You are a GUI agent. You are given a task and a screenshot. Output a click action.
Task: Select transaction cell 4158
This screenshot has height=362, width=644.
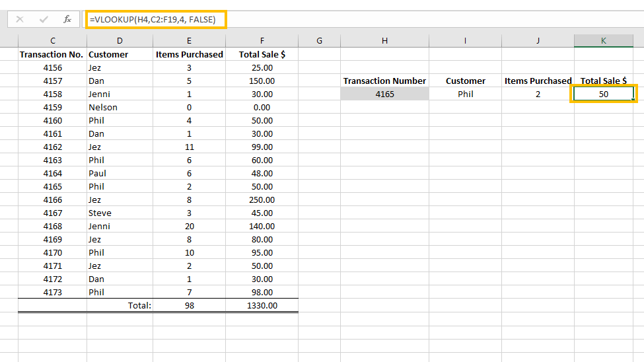(53, 94)
